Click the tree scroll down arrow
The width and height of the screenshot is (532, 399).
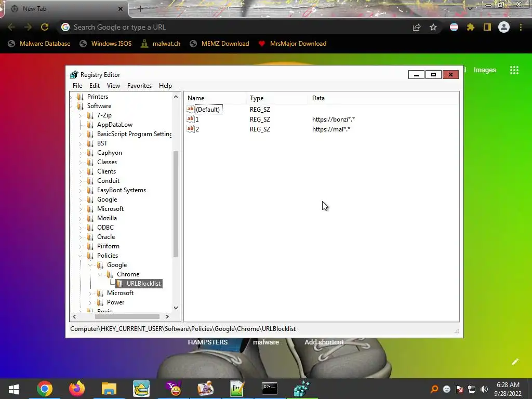(x=176, y=308)
